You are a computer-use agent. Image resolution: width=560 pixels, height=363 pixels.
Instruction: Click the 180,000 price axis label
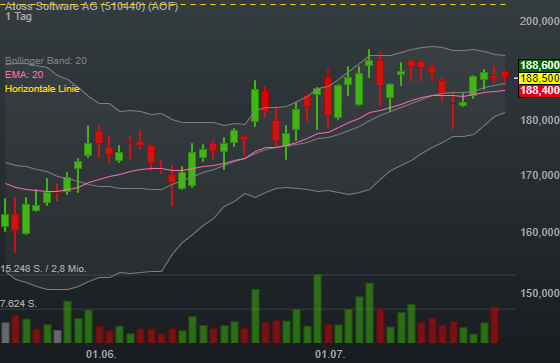(x=540, y=120)
